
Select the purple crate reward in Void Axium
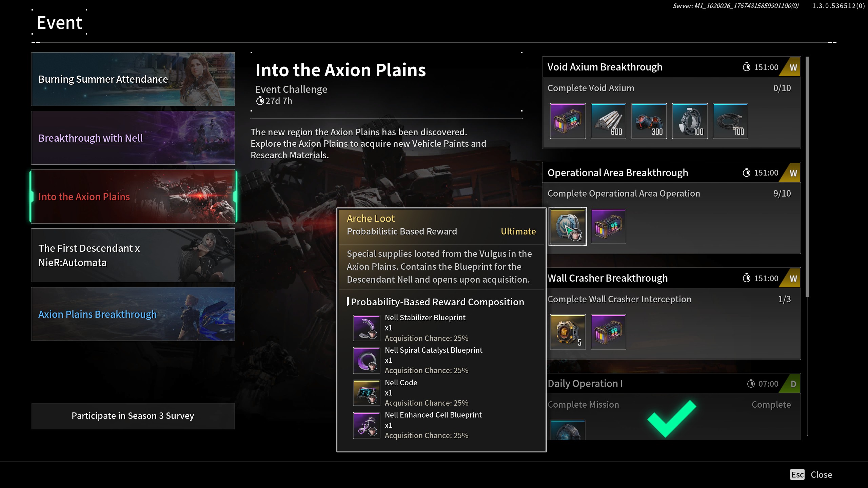pyautogui.click(x=568, y=121)
